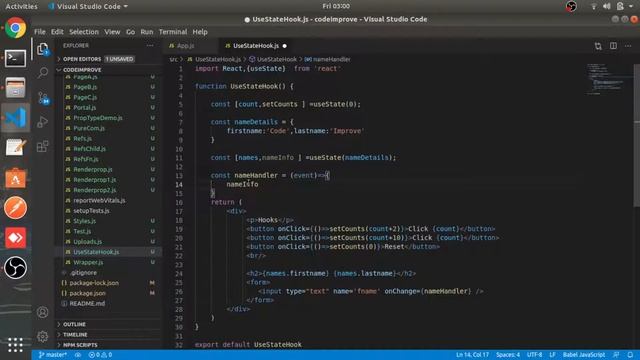This screenshot has height=360, width=640.
Task: Open Ubuntu Software from the dock
Action: (16, 178)
